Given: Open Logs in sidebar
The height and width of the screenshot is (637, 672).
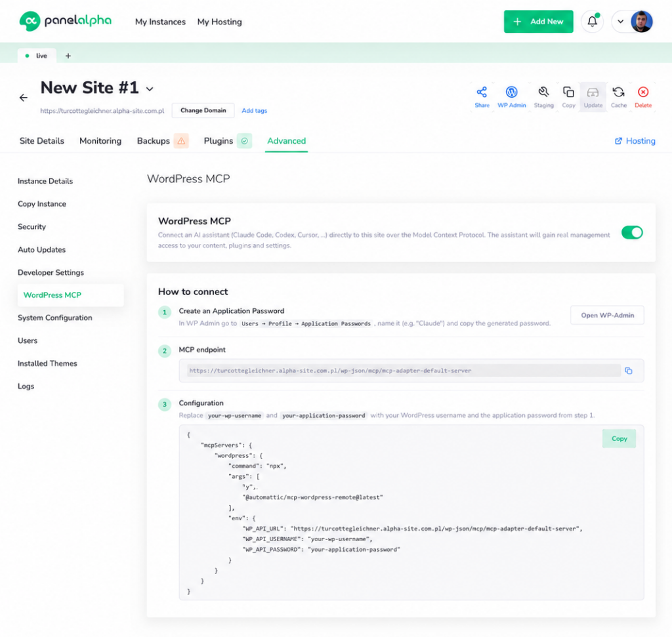Looking at the screenshot, I should [26, 386].
